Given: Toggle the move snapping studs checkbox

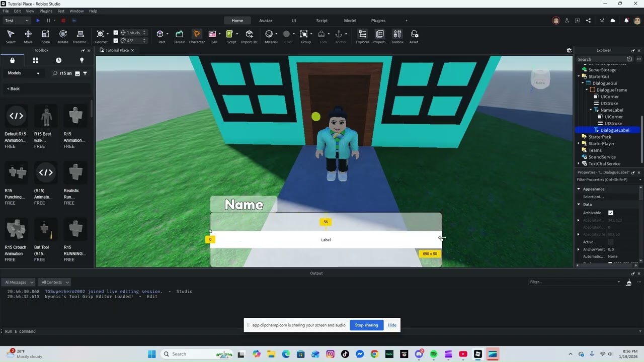Looking at the screenshot, I should click(116, 33).
